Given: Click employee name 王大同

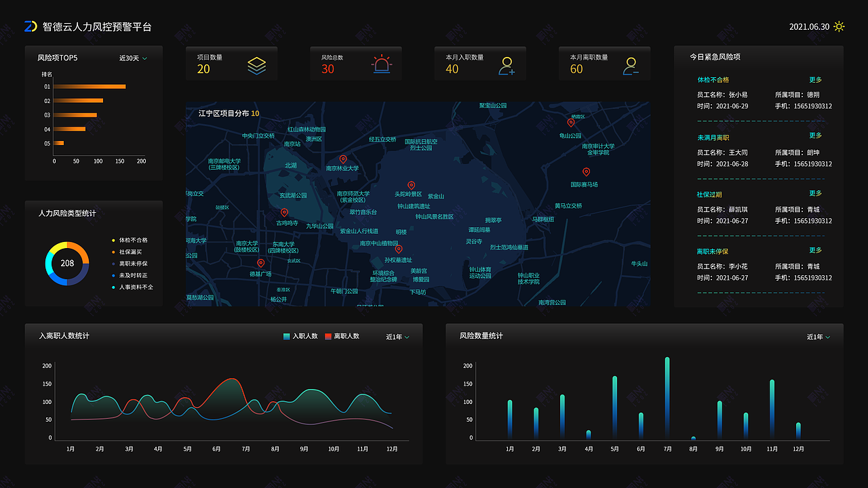Looking at the screenshot, I should (x=738, y=152).
